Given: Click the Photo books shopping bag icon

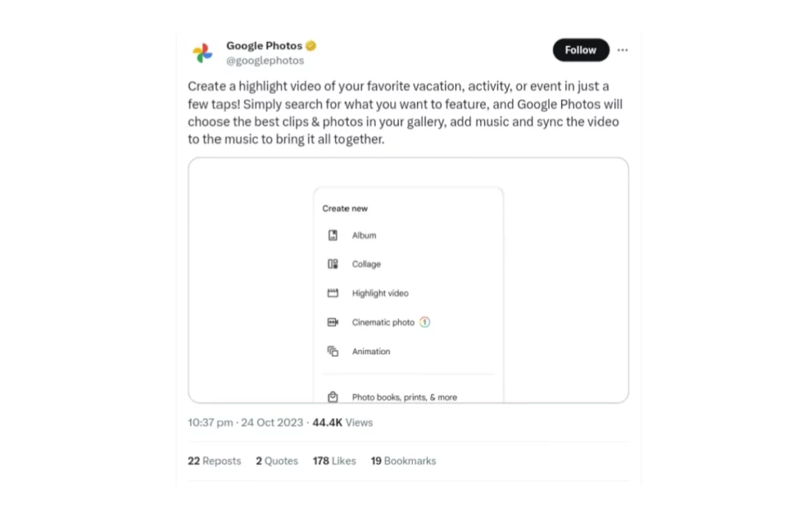Looking at the screenshot, I should tap(333, 396).
